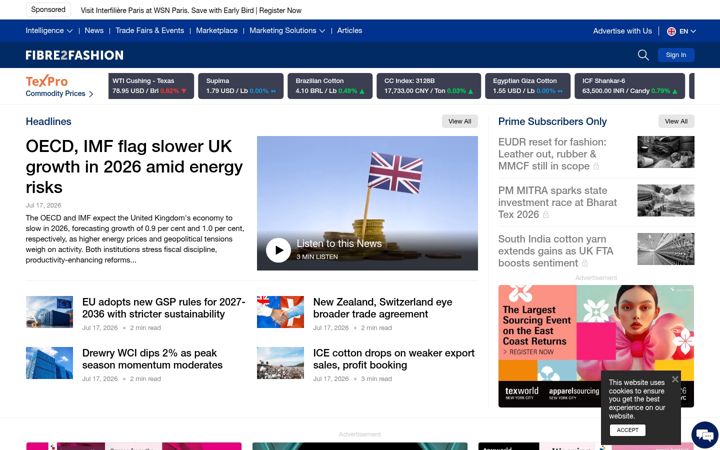Open Commodity Prices link
This screenshot has height=450, width=720.
59,94
